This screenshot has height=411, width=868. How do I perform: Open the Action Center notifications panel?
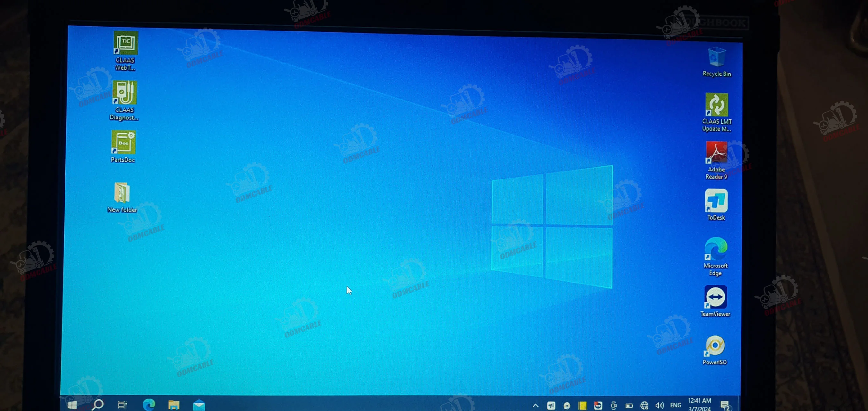(725, 405)
